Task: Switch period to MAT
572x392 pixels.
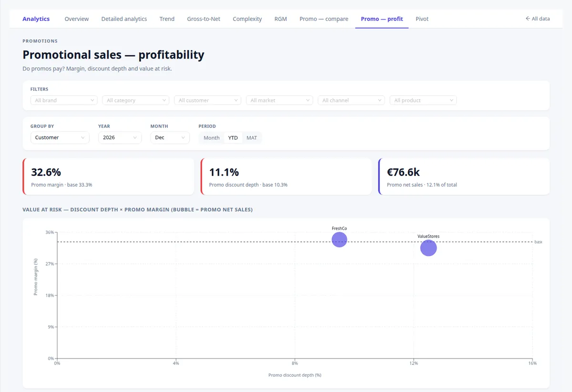Action: click(x=252, y=138)
